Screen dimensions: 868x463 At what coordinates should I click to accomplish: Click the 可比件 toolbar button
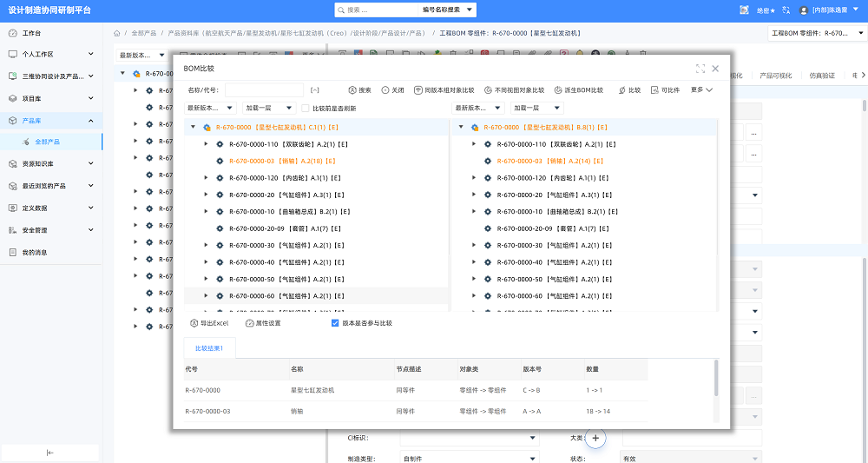coord(665,90)
